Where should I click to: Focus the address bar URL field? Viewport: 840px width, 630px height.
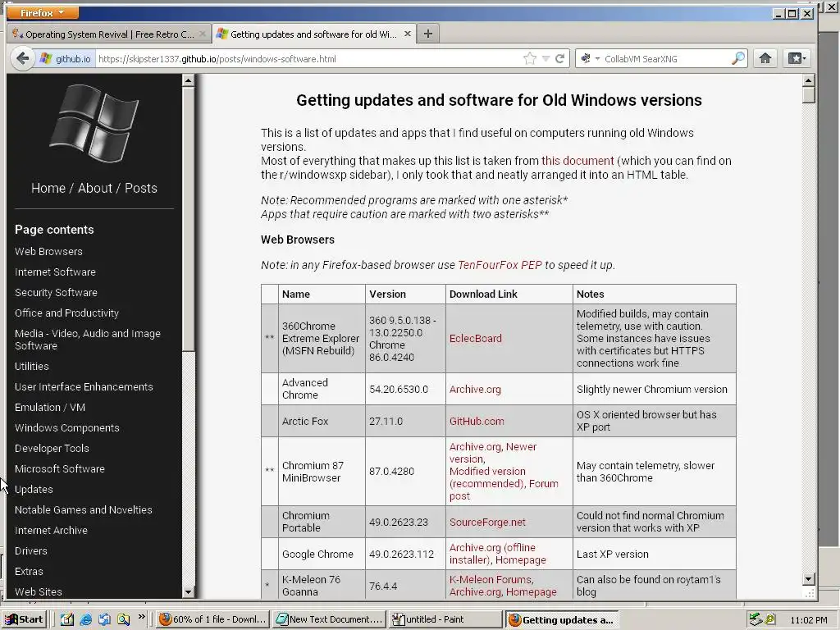tap(308, 59)
